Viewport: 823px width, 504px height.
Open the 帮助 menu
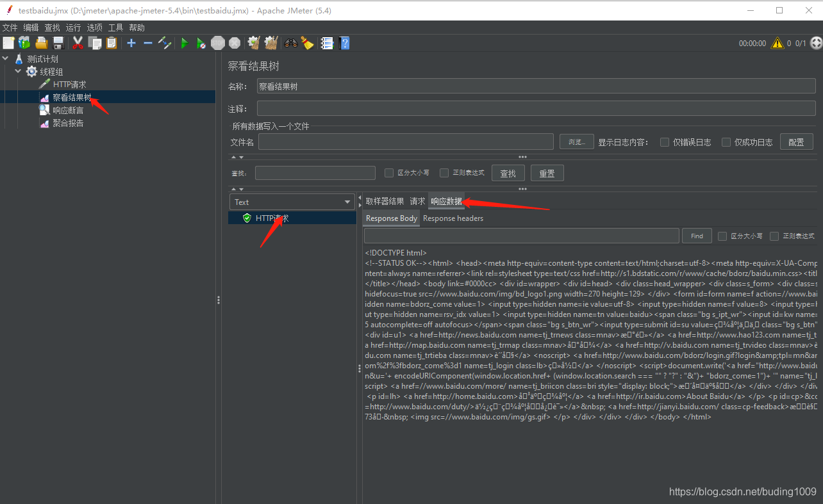click(137, 28)
